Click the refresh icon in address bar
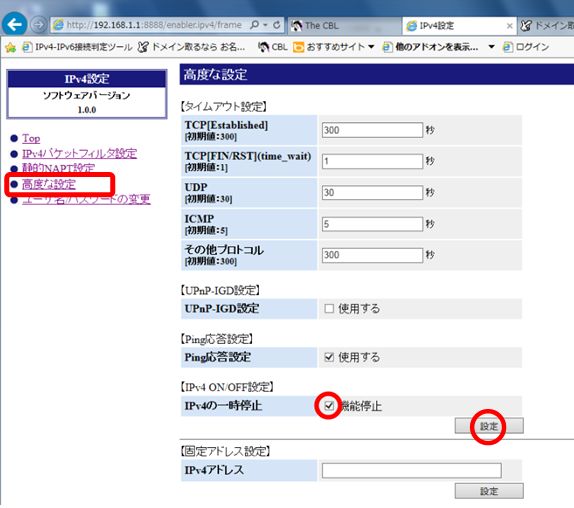 coord(277,25)
